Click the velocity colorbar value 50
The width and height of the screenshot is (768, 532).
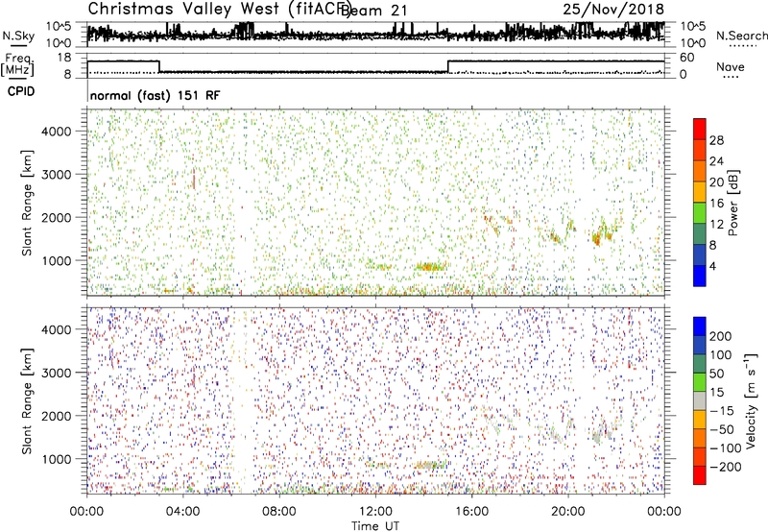[x=716, y=374]
